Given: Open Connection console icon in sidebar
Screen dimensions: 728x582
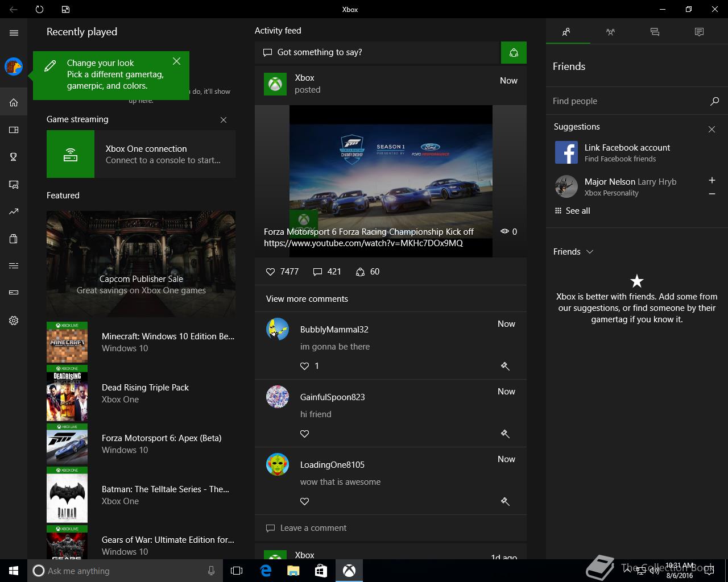Looking at the screenshot, I should tap(14, 293).
